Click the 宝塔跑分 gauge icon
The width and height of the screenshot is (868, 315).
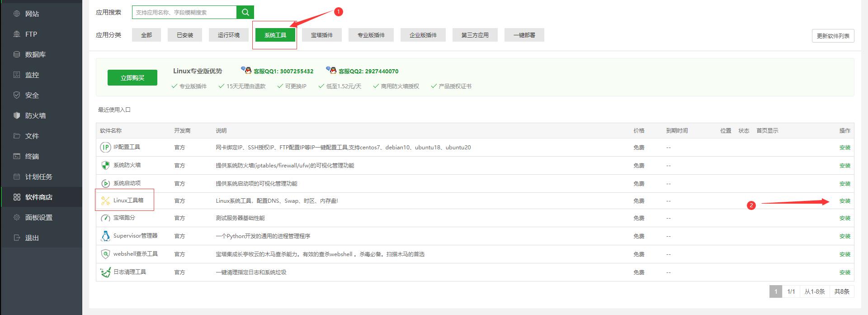tap(105, 218)
